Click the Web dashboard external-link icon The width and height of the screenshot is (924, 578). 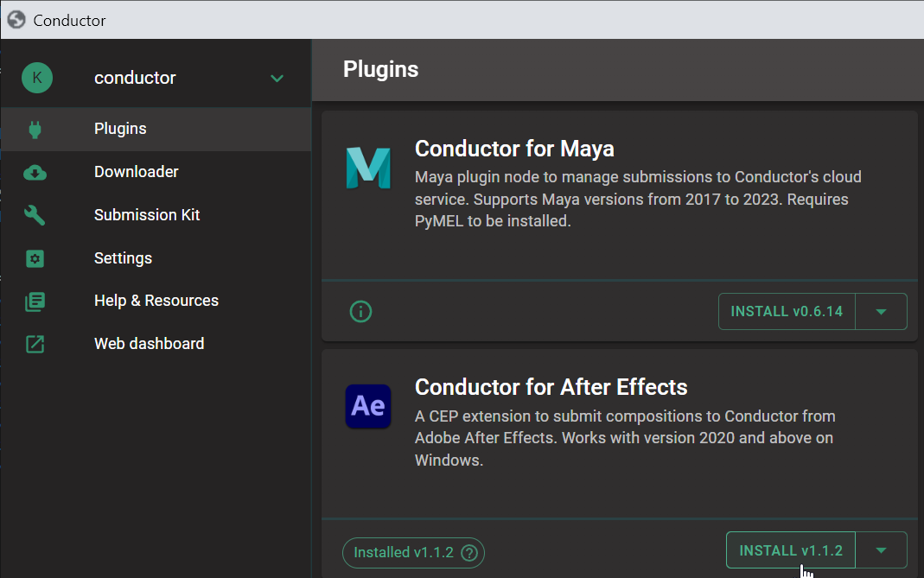point(35,344)
